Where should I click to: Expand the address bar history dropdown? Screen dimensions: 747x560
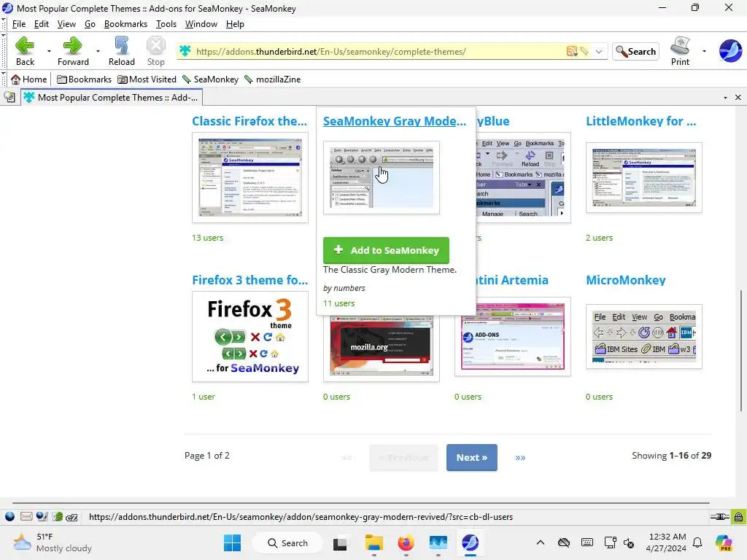(599, 52)
